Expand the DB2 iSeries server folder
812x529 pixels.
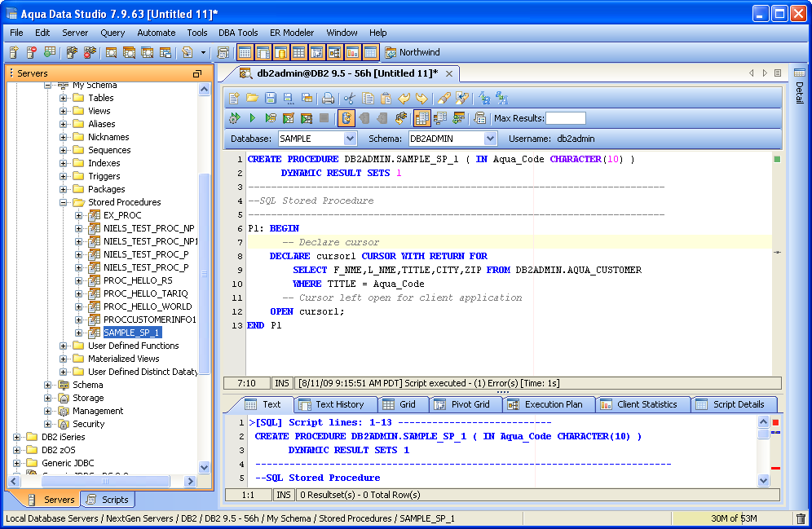pyautogui.click(x=16, y=437)
